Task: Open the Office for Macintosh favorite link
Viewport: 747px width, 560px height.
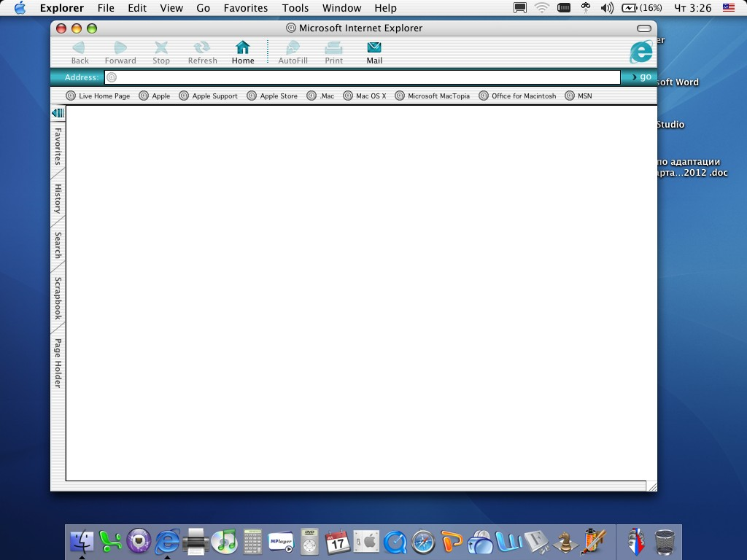Action: 517,96
